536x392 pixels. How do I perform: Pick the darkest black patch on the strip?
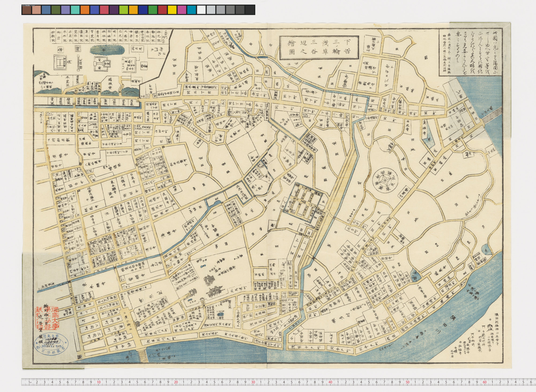[250, 10]
